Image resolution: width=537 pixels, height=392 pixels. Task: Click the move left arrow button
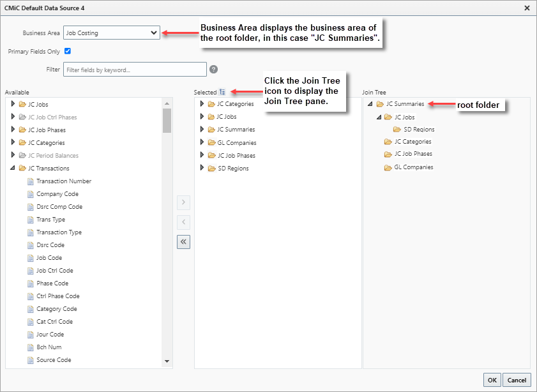(x=183, y=222)
